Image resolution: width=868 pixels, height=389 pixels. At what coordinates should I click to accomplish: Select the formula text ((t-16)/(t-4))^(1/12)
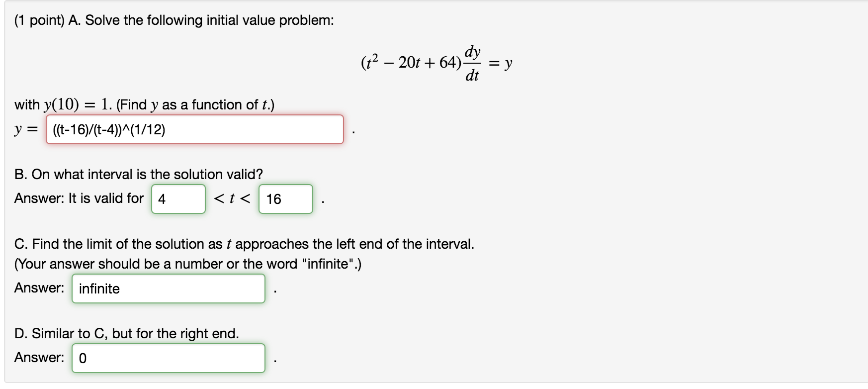tap(109, 131)
